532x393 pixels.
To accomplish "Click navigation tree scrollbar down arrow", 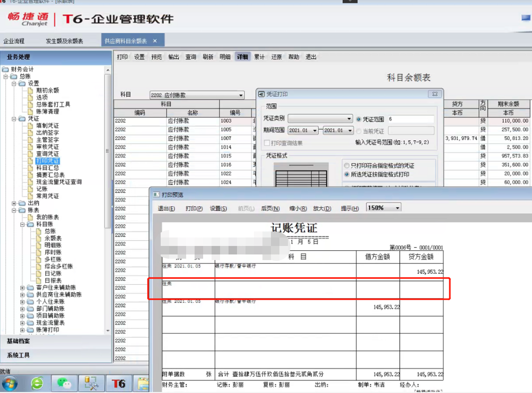I will (x=108, y=330).
